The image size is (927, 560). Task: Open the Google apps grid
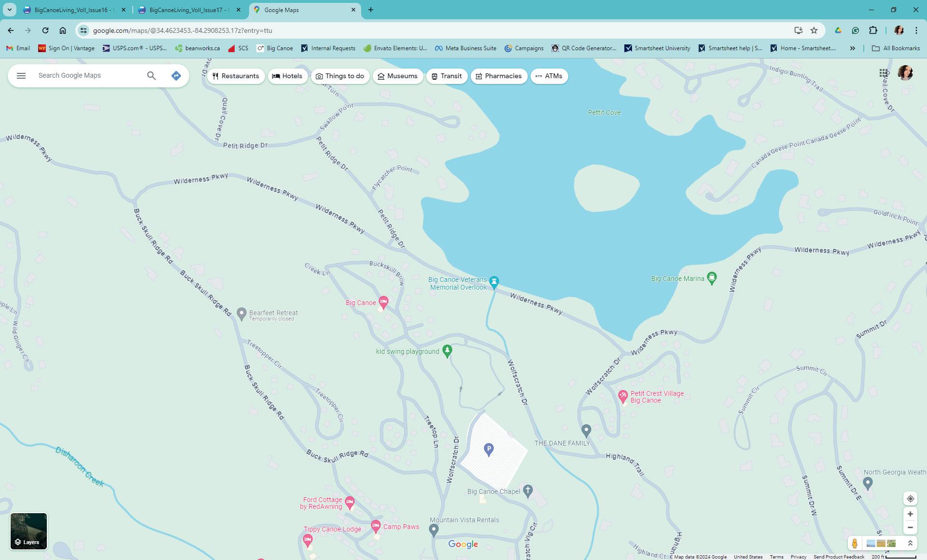click(883, 73)
